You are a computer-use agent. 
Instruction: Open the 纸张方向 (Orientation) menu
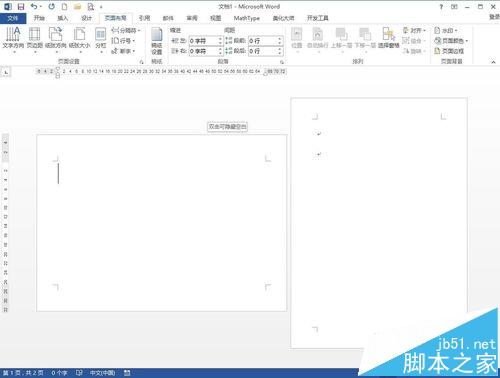pos(56,39)
